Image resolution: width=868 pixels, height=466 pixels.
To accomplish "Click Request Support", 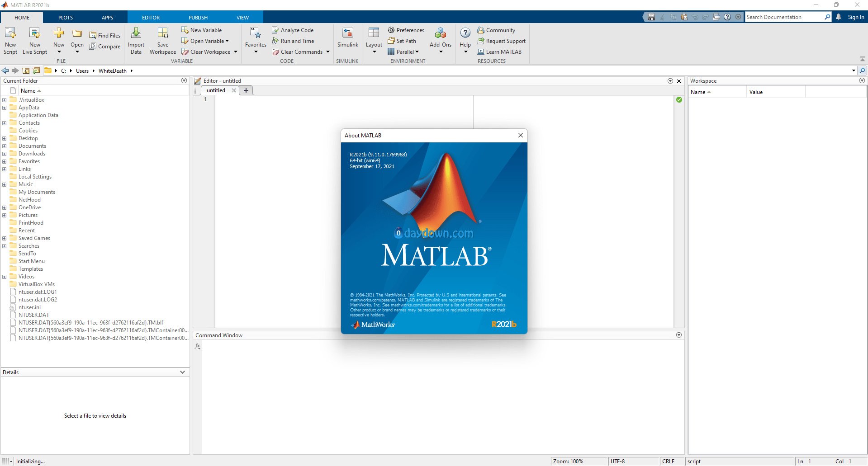I will [x=501, y=41].
